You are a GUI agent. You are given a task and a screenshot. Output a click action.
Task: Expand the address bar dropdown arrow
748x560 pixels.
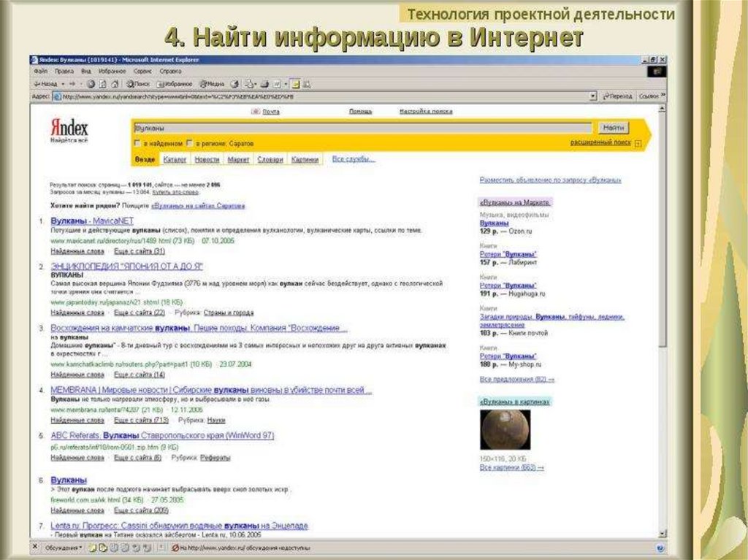(593, 96)
